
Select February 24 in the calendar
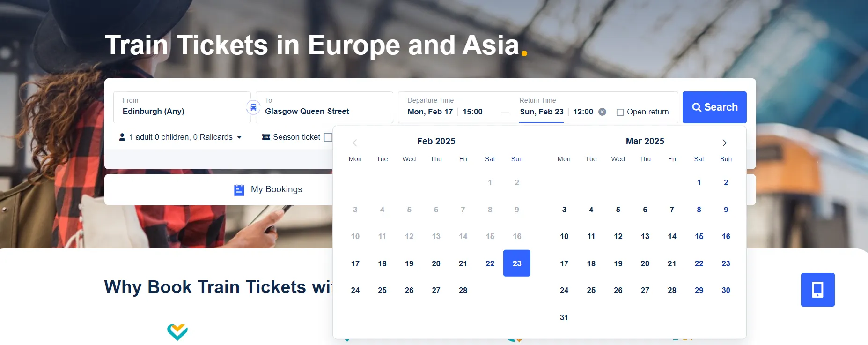click(x=355, y=290)
